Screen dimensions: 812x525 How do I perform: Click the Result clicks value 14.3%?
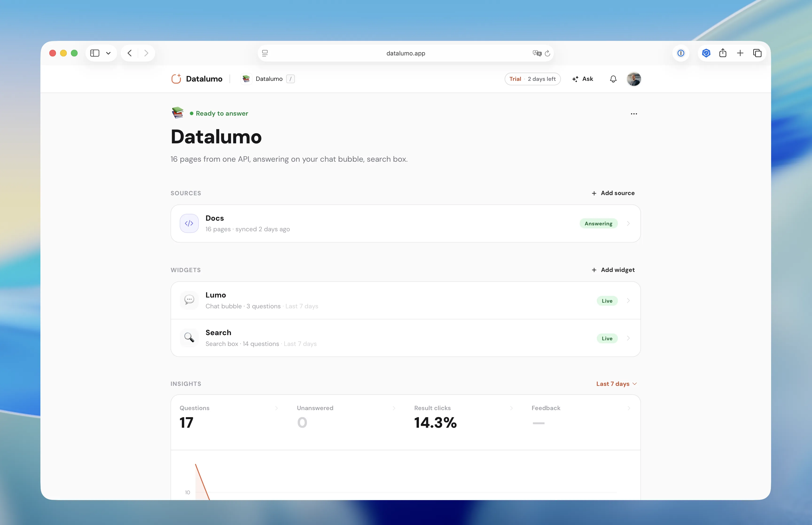point(435,423)
